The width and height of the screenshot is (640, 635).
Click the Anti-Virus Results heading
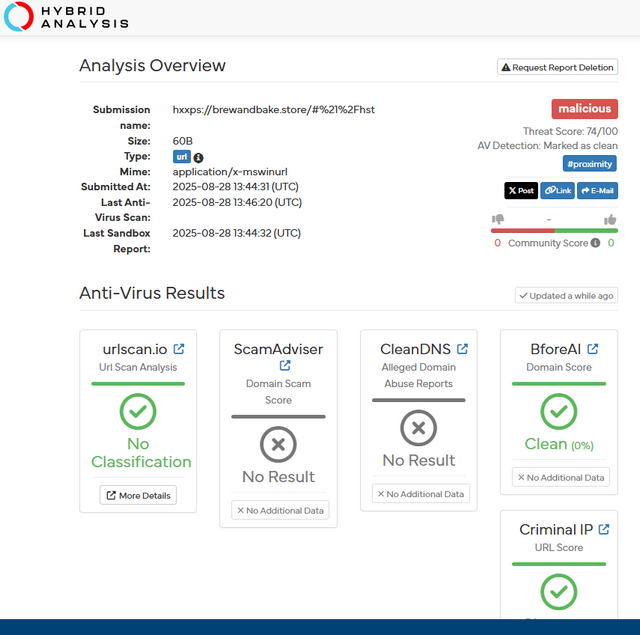[152, 293]
